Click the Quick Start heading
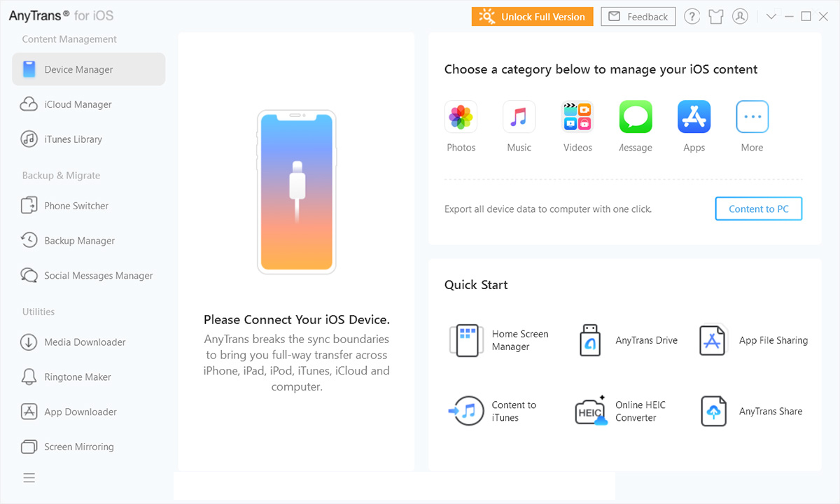Screen dimensions: 840x504 pos(476,285)
